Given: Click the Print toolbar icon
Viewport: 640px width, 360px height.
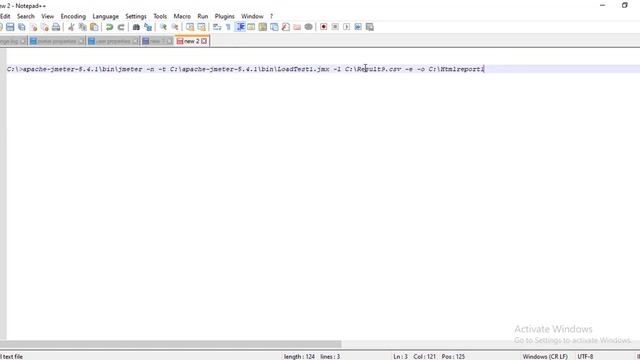Looking at the screenshot, I should pyautogui.click(x=56, y=27).
